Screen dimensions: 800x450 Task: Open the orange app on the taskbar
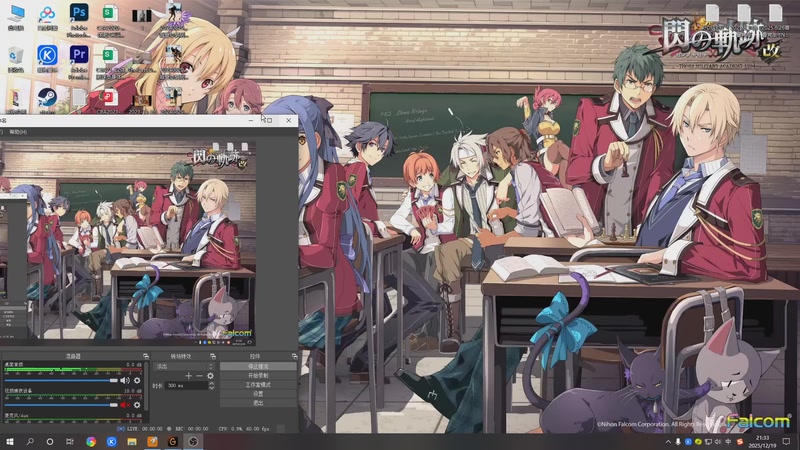pos(152,442)
